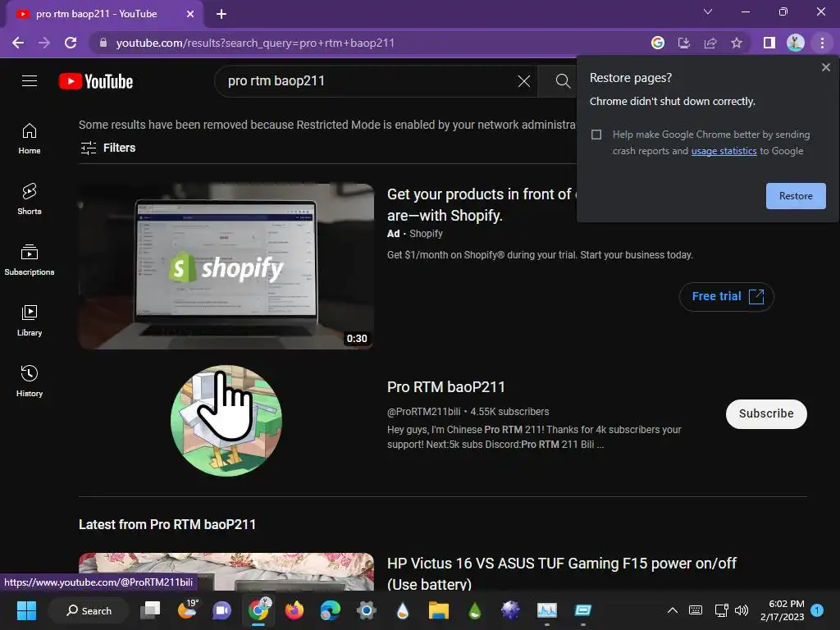Click the Latest from Pro RTM baoP211 heading
This screenshot has width=840, height=630.
[167, 524]
